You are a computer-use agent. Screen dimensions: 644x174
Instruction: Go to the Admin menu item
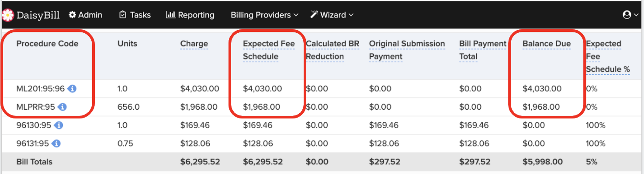point(86,15)
